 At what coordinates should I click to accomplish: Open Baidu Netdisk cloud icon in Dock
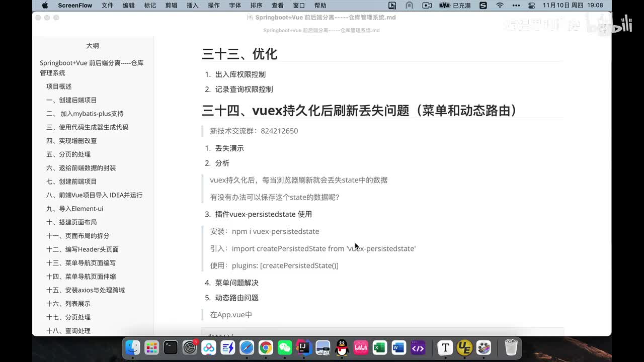[x=209, y=347]
